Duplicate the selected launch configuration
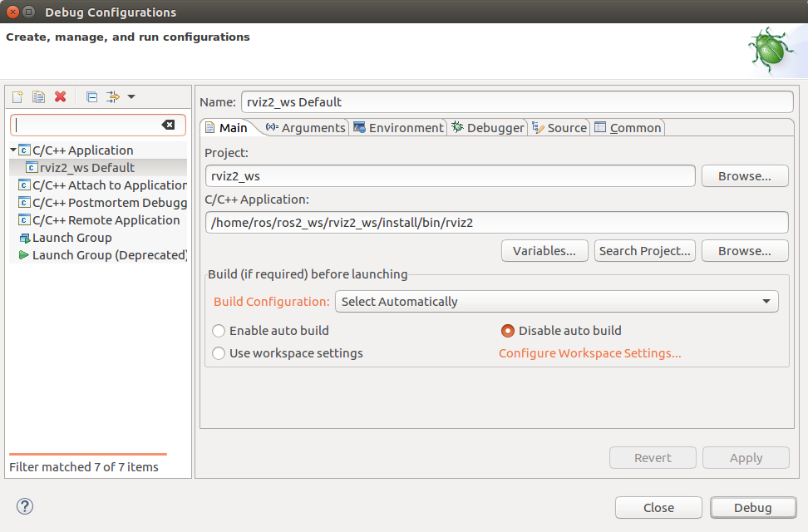 pos(38,97)
